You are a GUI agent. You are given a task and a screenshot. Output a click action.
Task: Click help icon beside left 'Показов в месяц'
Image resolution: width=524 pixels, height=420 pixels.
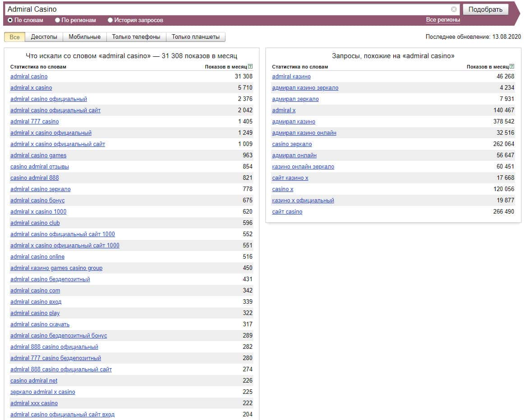[x=250, y=67]
